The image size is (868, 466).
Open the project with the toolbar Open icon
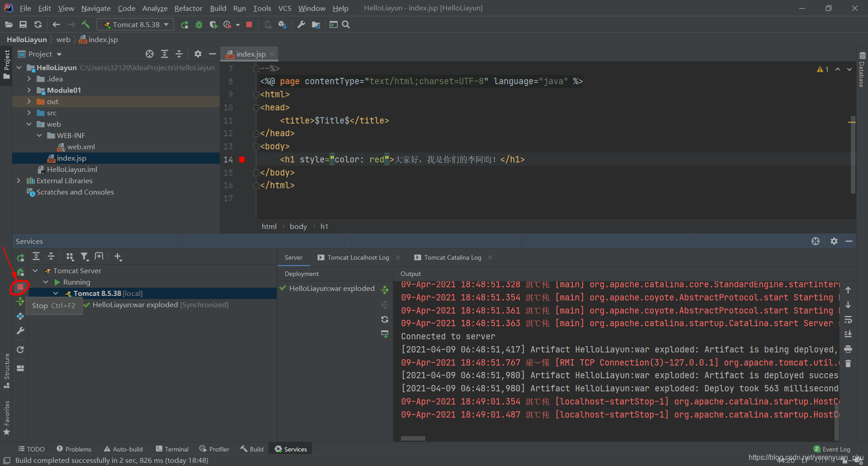pyautogui.click(x=9, y=24)
